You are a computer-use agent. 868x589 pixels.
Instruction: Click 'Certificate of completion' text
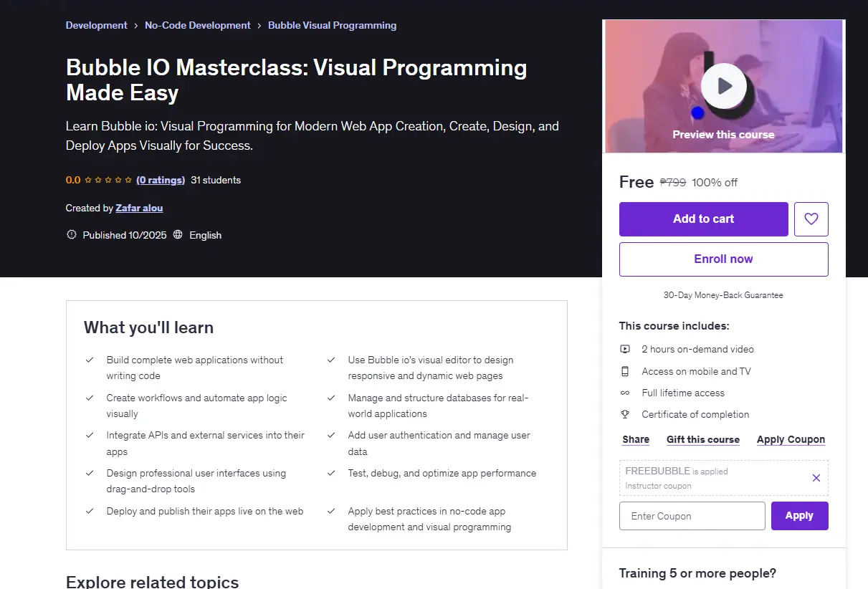click(x=695, y=414)
